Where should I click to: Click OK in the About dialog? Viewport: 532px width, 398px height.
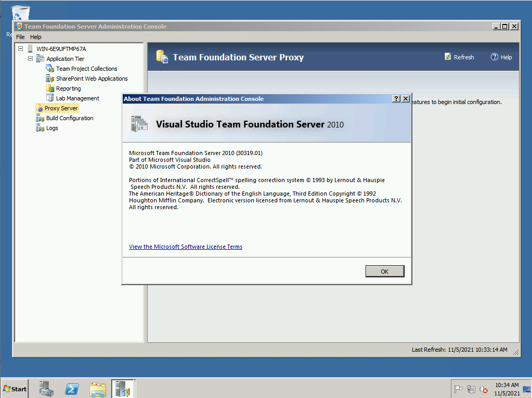click(x=385, y=272)
